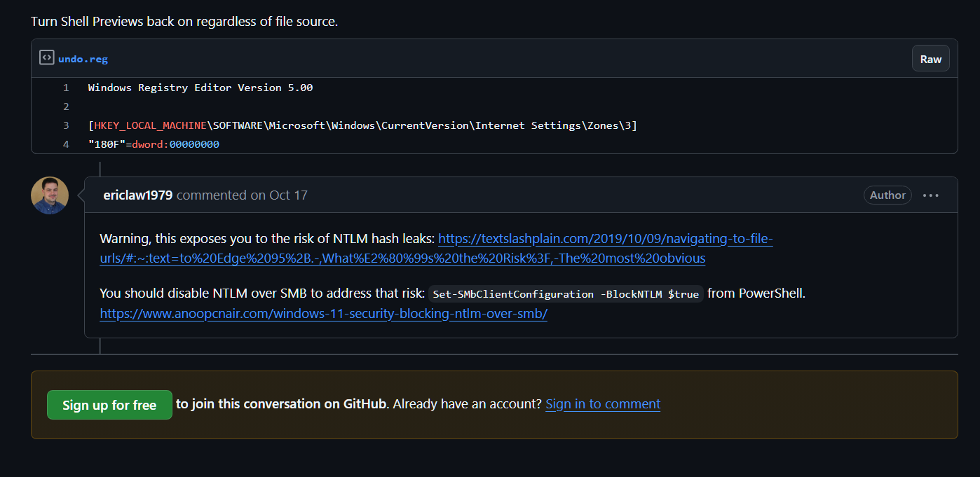Image resolution: width=980 pixels, height=477 pixels.
Task: Click the code file icon beside undo.reg
Action: point(46,58)
